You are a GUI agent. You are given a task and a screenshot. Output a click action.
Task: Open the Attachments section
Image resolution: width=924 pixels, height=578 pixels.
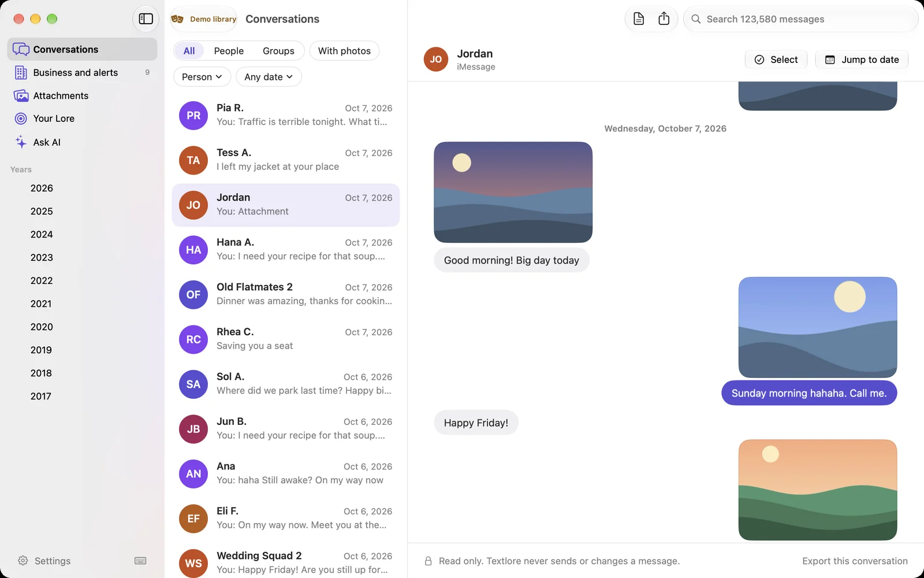pos(82,95)
